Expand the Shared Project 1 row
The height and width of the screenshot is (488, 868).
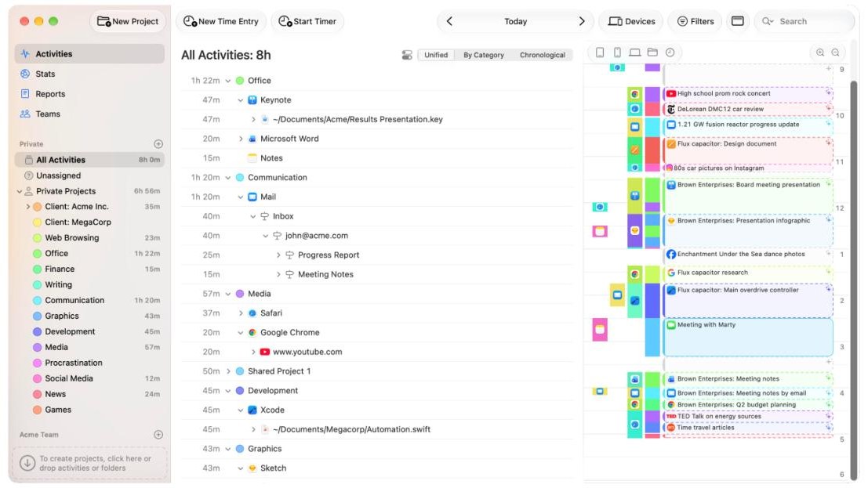pyautogui.click(x=228, y=371)
